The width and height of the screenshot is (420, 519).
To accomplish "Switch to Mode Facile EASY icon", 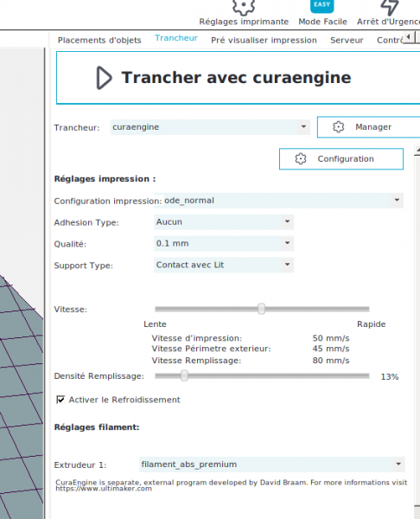I will pos(321,6).
